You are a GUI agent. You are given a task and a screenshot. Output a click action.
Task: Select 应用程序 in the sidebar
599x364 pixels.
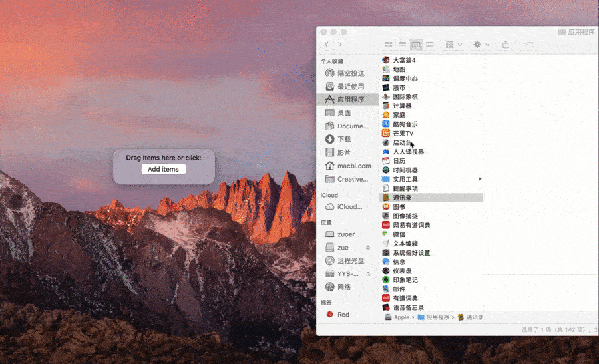tap(347, 99)
